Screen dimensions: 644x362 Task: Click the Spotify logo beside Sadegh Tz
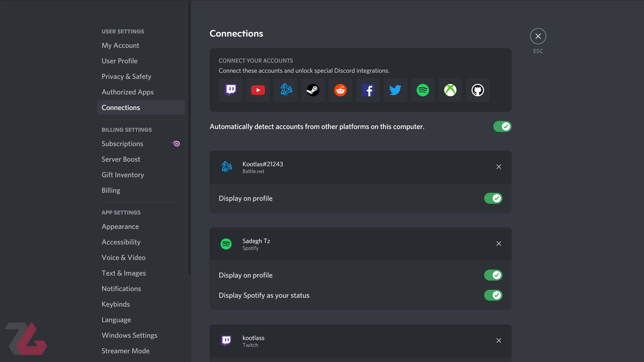pyautogui.click(x=226, y=244)
